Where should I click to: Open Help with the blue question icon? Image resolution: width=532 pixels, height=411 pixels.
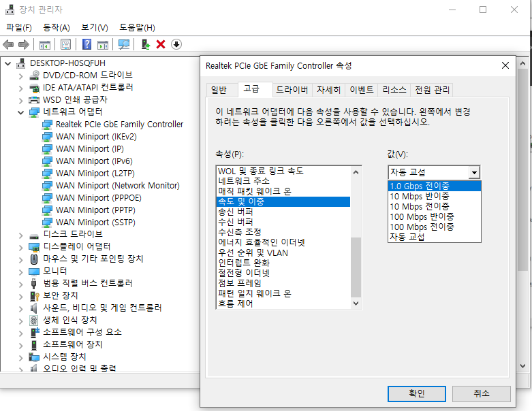coord(87,44)
